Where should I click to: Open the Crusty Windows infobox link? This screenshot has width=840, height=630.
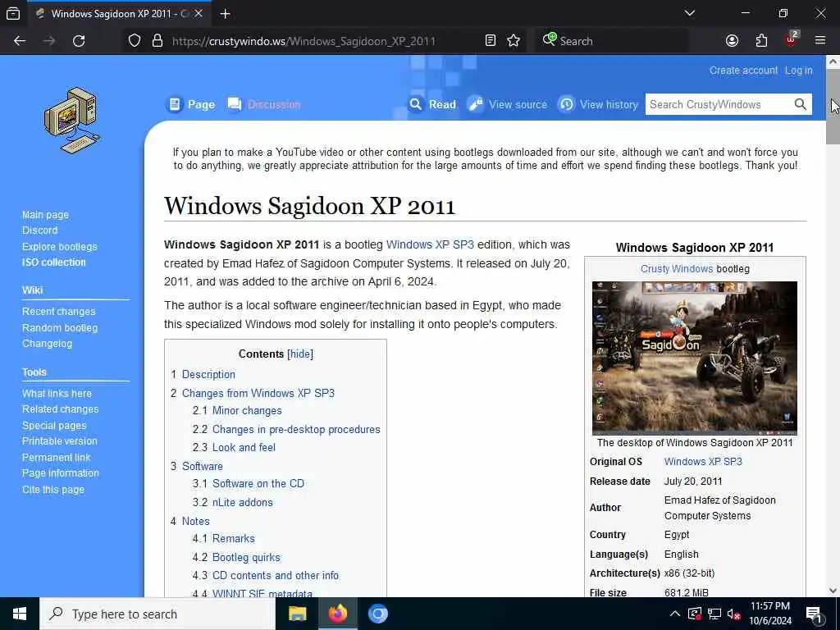click(677, 269)
